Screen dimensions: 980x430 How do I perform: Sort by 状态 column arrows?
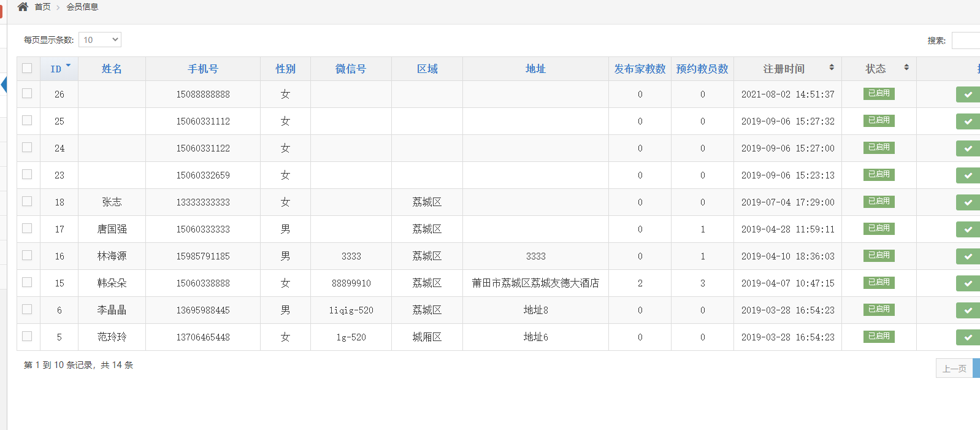coord(906,67)
